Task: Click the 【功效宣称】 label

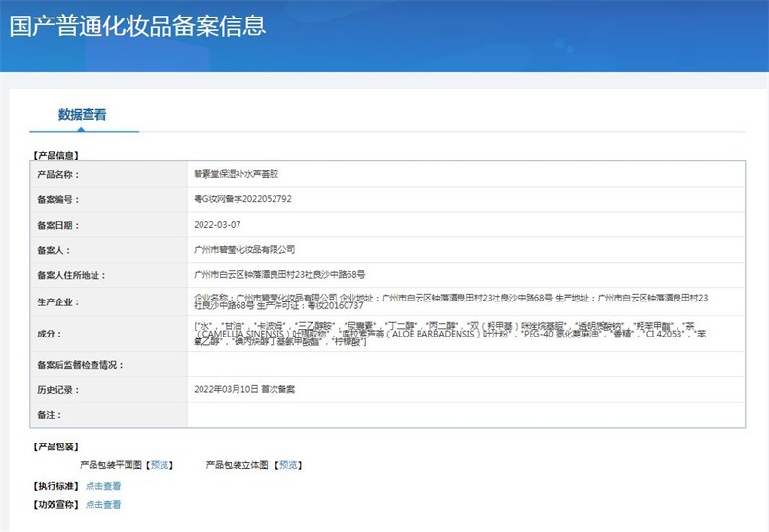Action: [x=55, y=504]
